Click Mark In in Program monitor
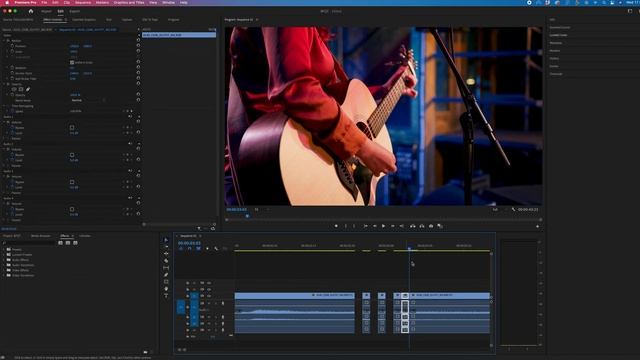The image size is (640, 360). 345,226
